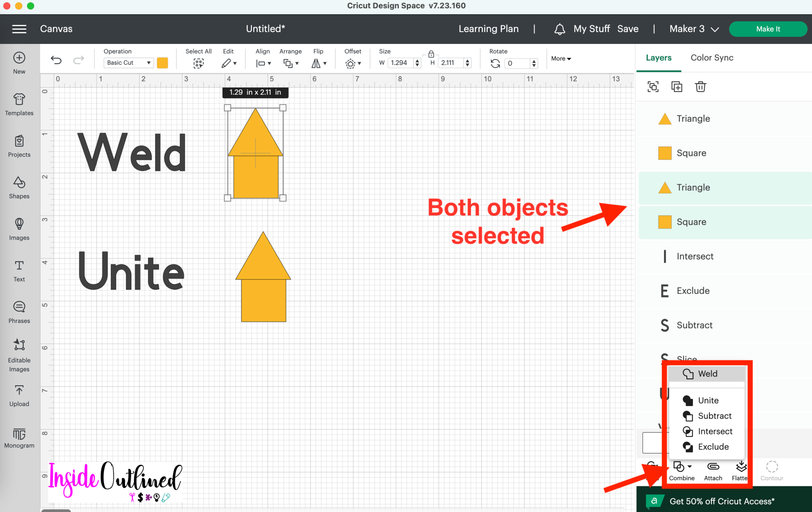Switch to the Color Sync tab
Image resolution: width=812 pixels, height=512 pixels.
(711, 57)
